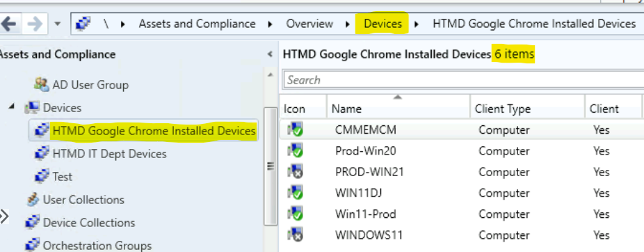Click the backslash root in breadcrumb

click(106, 24)
